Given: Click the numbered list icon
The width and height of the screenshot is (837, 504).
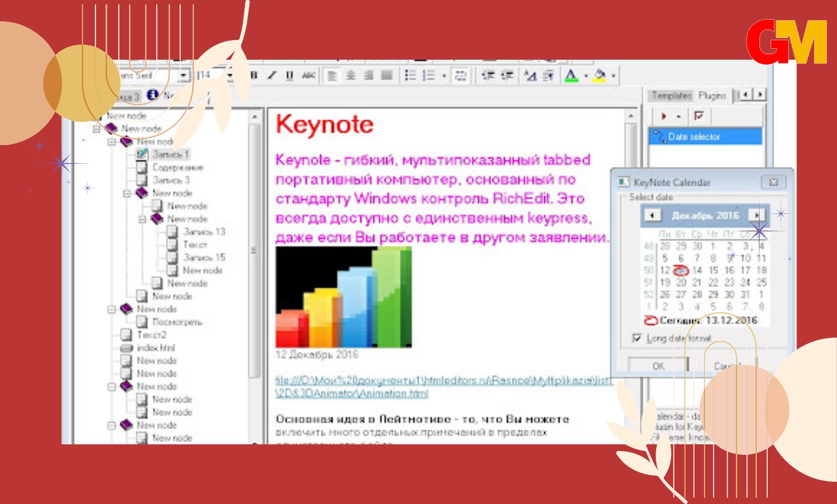Looking at the screenshot, I should pyautogui.click(x=429, y=75).
